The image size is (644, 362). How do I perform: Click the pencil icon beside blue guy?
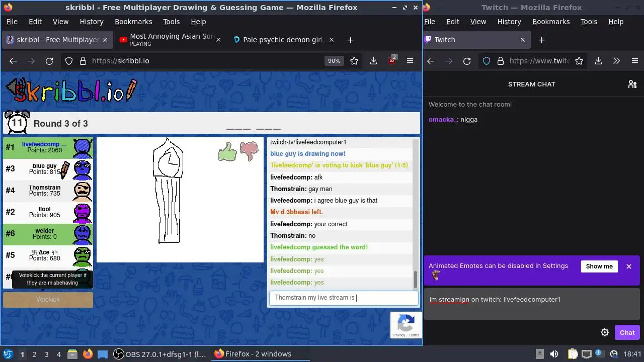(x=64, y=170)
